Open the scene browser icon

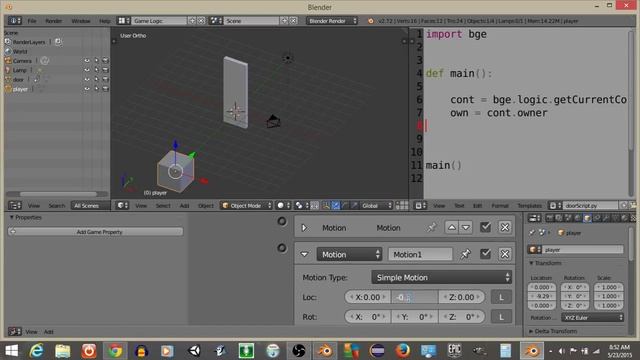tap(216, 20)
